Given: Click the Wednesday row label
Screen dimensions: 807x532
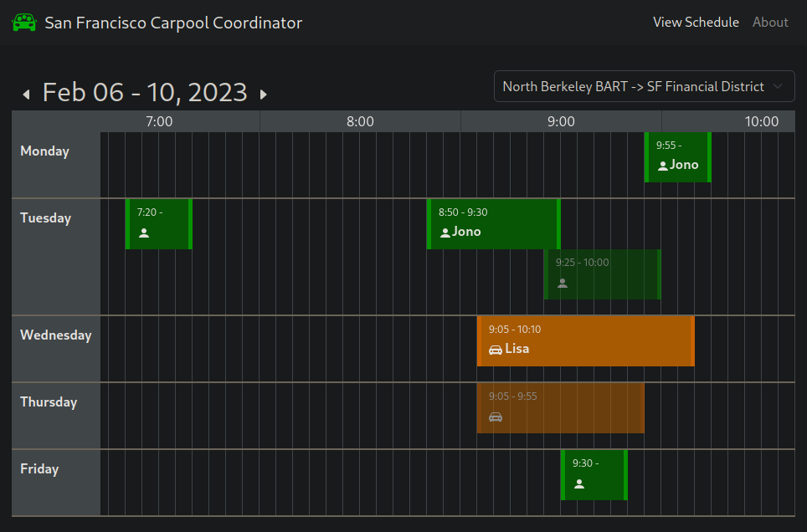Looking at the screenshot, I should [x=56, y=335].
